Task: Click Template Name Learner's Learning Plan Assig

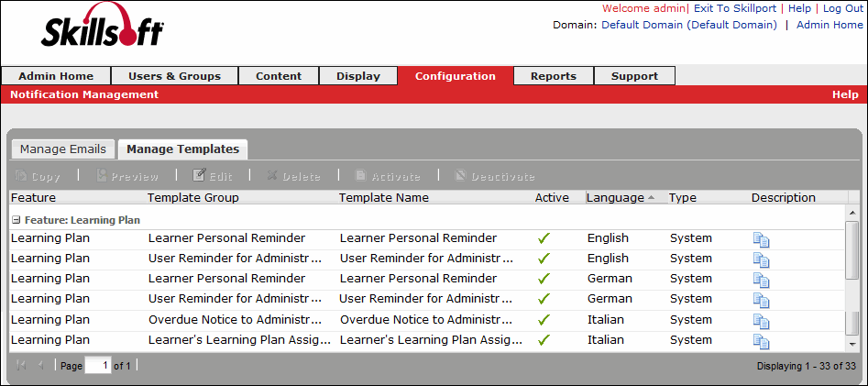Action: [x=431, y=340]
